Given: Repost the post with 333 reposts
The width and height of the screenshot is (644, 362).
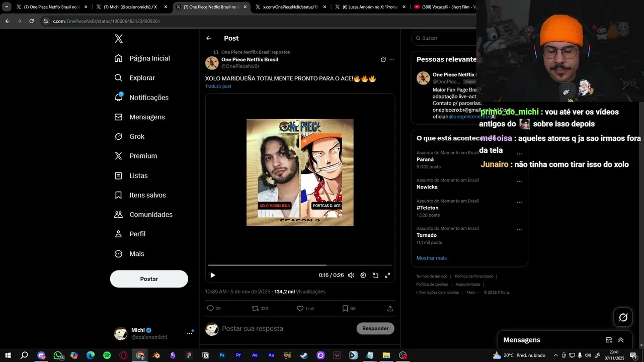Looking at the screenshot, I should click(x=260, y=309).
